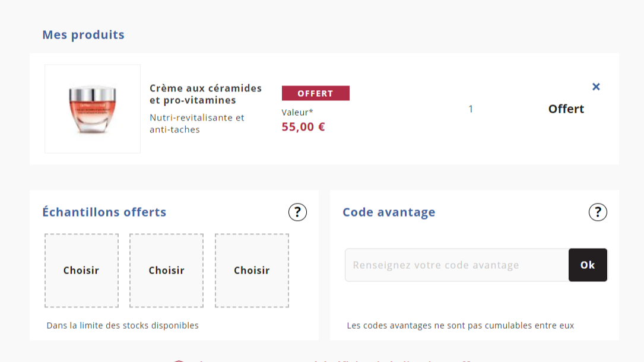This screenshot has height=362, width=644.
Task: Remove the Crème aux céramides product
Action: pyautogui.click(x=596, y=87)
